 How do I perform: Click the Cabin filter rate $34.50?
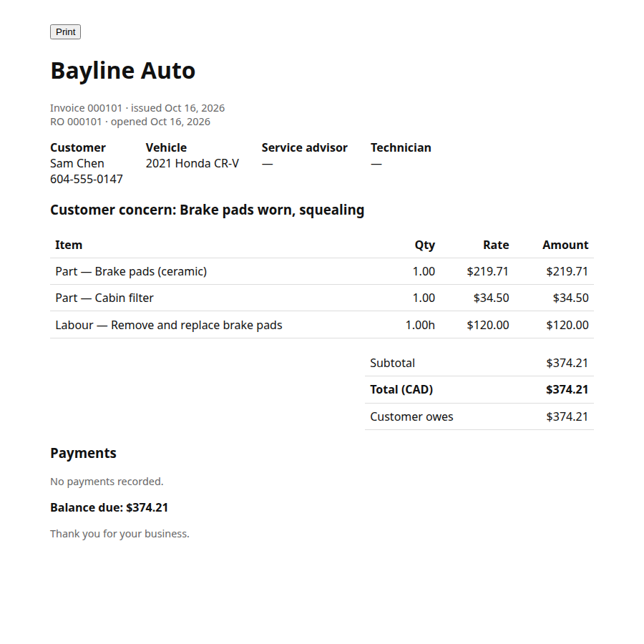[491, 298]
